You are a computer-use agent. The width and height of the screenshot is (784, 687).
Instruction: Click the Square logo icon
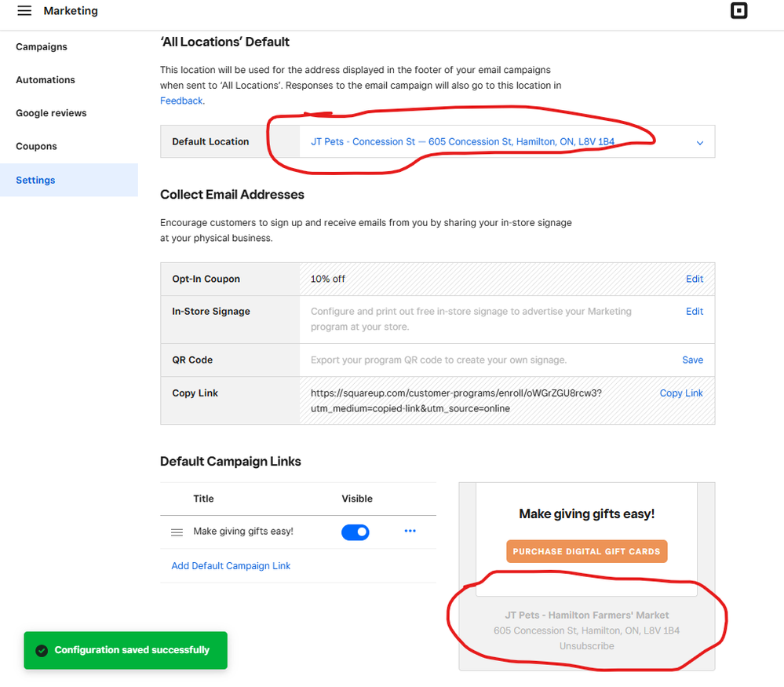(x=738, y=11)
